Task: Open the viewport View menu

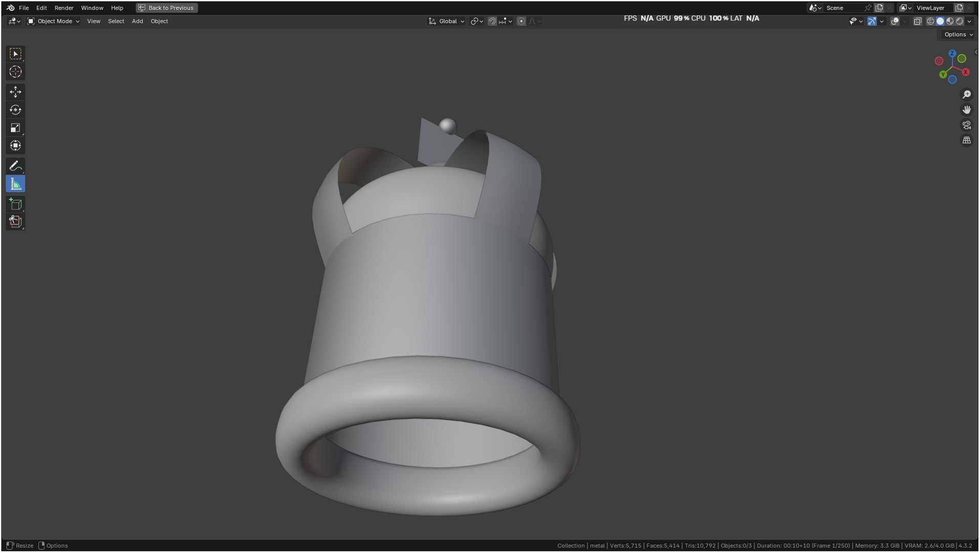Action: tap(94, 21)
